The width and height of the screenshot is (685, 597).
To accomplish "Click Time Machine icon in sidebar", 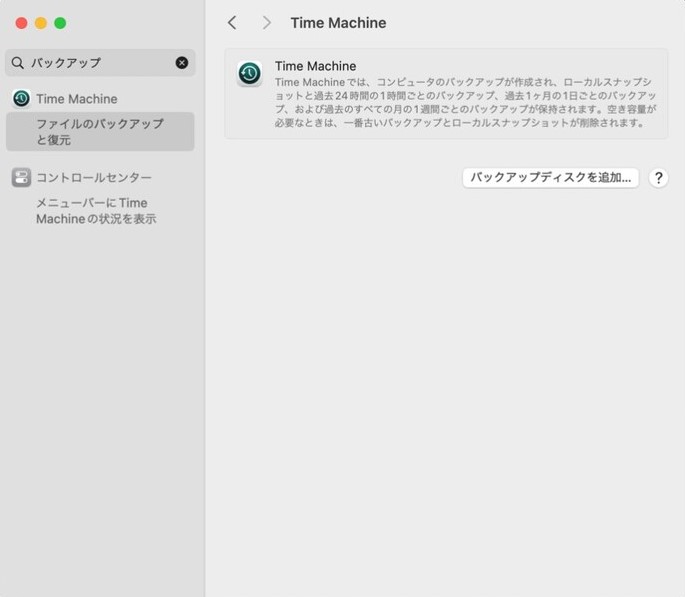I will (21, 99).
